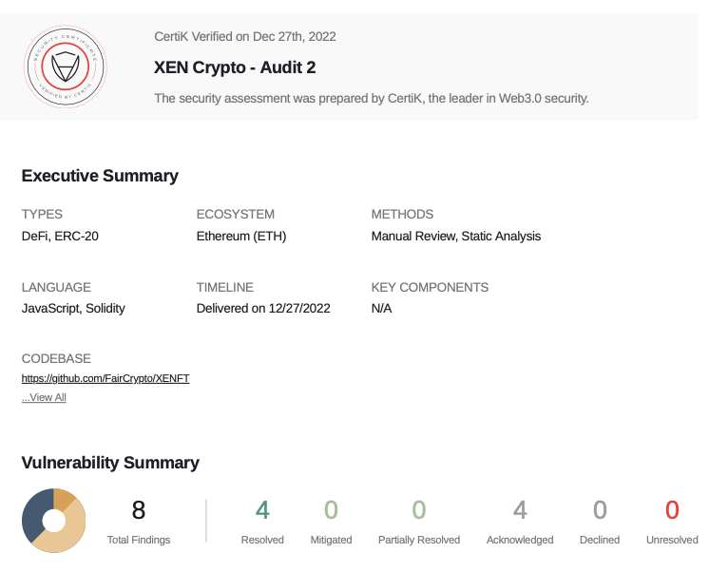The image size is (728, 572).
Task: Click the Manual Review, Static Analysis value
Action: pyautogui.click(x=456, y=236)
